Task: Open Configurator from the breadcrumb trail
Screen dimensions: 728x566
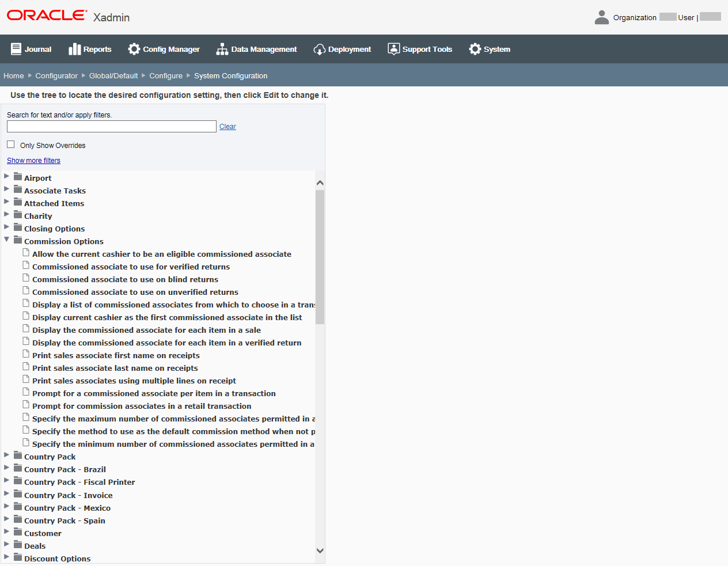Action: (56, 75)
